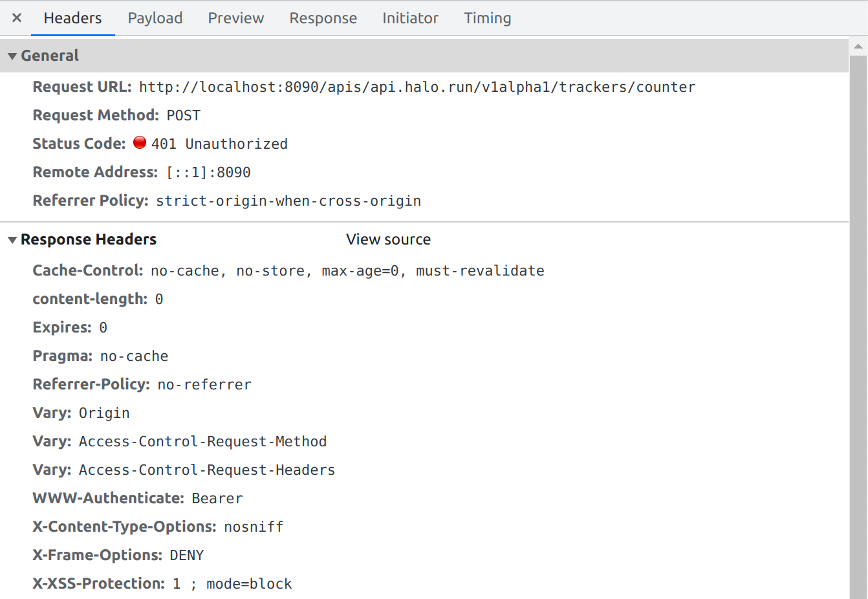
Task: Open the Initiator tab
Action: tap(410, 18)
